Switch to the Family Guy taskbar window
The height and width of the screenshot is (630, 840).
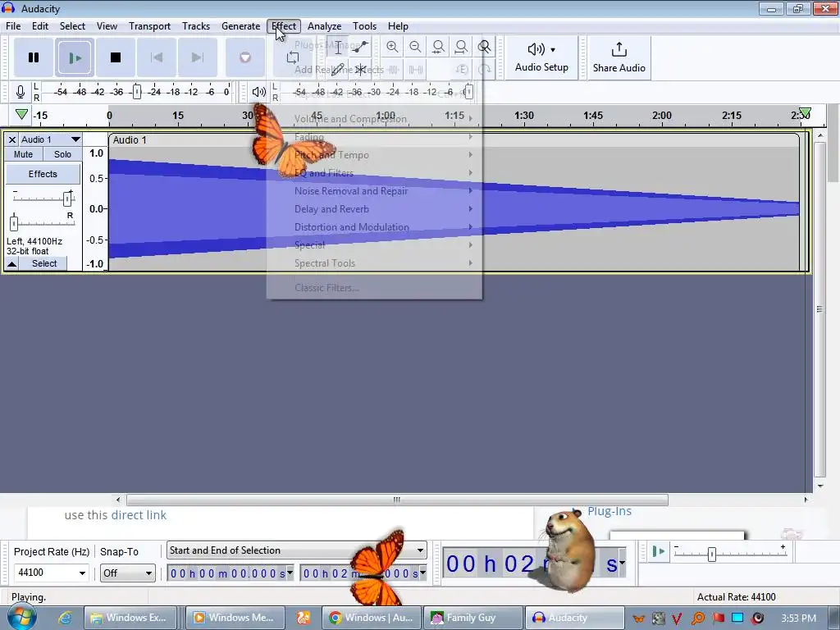pos(473,618)
